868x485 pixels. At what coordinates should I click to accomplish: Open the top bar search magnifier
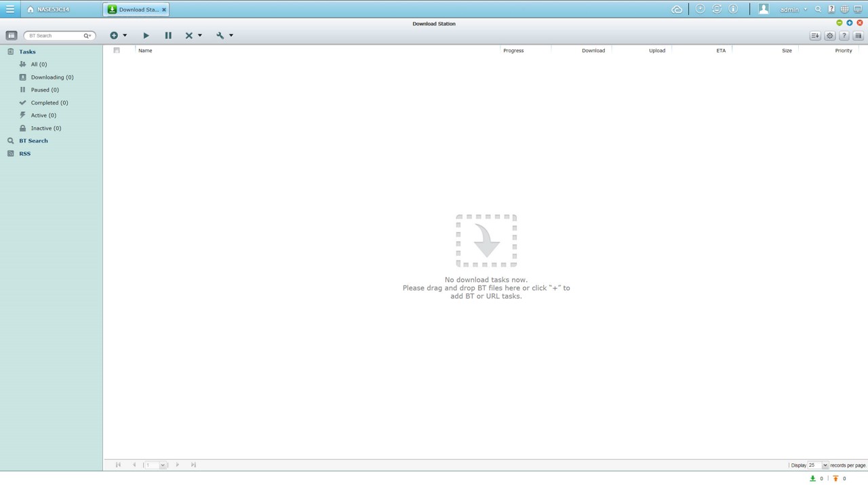coord(818,9)
